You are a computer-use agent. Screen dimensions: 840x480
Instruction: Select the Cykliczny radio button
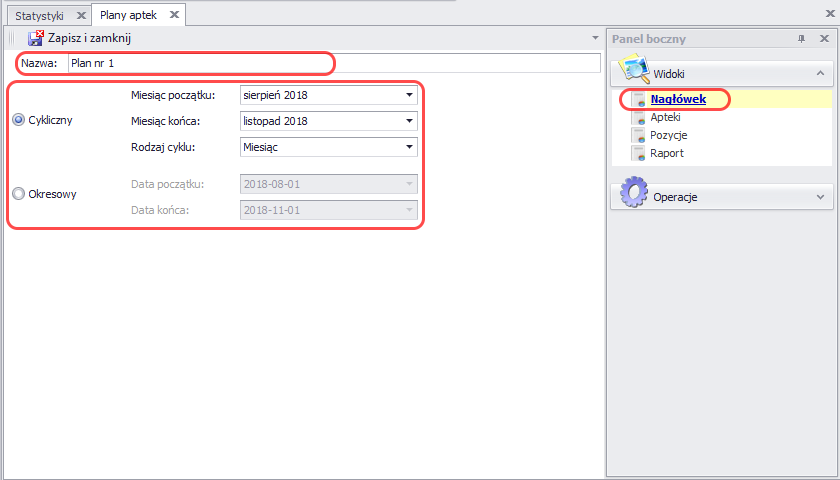pos(18,120)
